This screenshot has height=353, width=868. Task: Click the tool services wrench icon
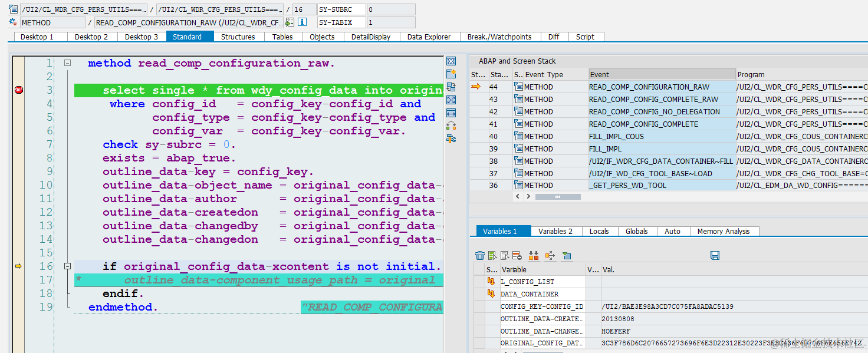(x=451, y=138)
